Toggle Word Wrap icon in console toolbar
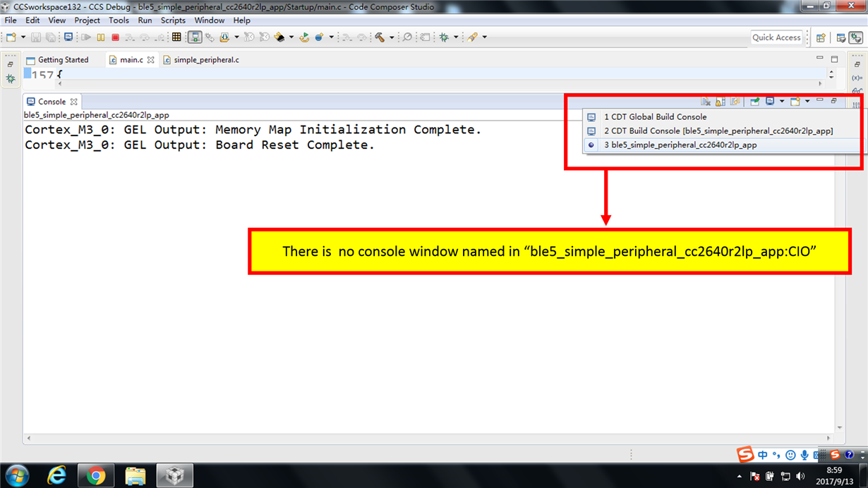Viewport: 868px width, 488px height. [x=735, y=102]
